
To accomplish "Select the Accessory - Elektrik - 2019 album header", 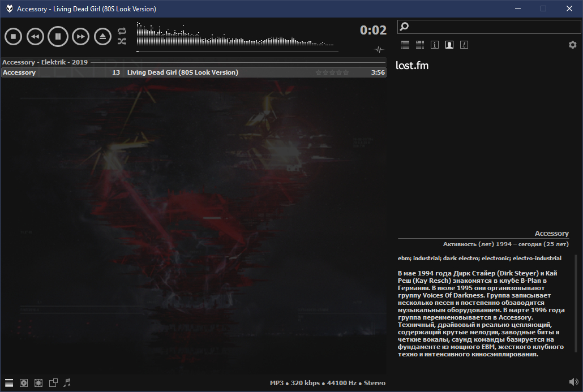I will (194, 62).
